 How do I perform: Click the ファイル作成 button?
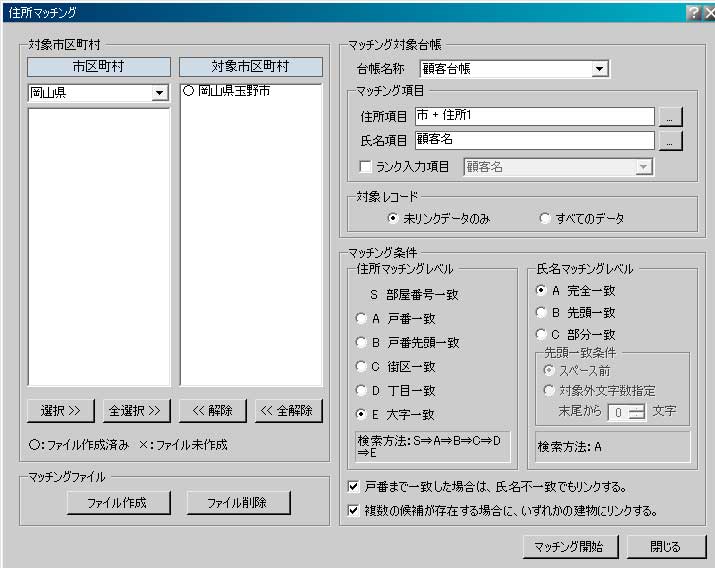(x=118, y=503)
